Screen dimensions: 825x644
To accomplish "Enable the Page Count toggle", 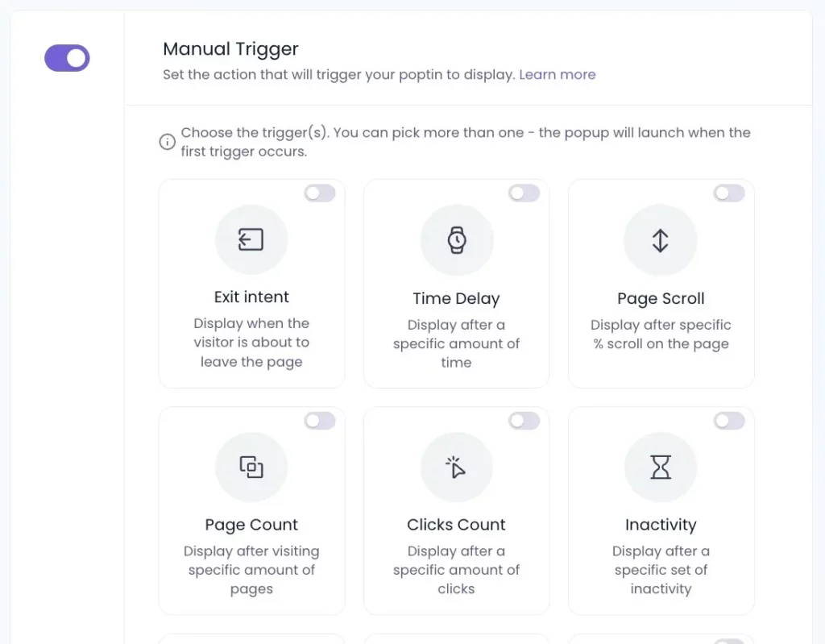I will [320, 421].
